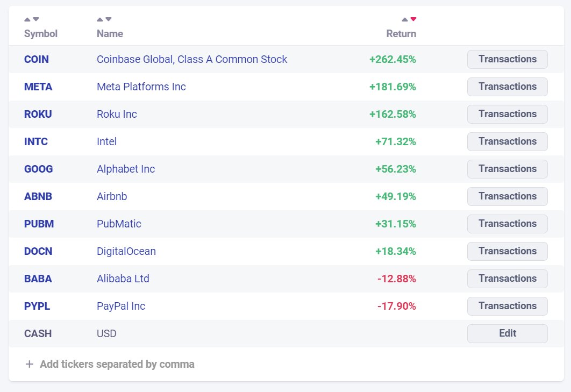The width and height of the screenshot is (571, 392).
Task: Select the -12.88% return value
Action: coord(397,279)
